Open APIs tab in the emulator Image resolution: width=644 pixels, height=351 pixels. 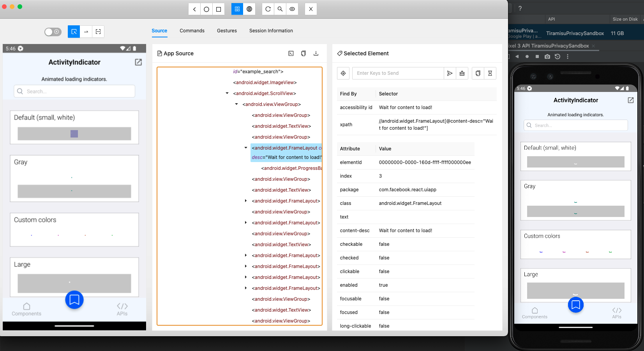[617, 313]
